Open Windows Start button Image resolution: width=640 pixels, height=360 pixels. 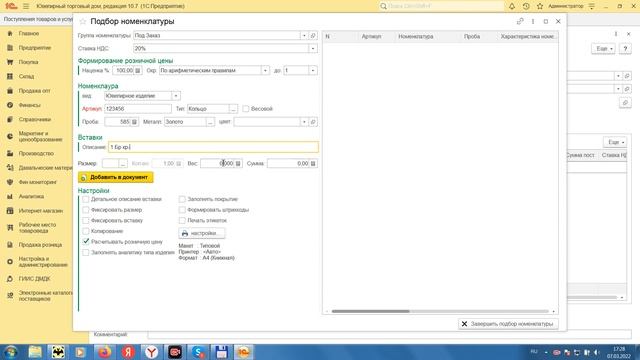pos(11,352)
